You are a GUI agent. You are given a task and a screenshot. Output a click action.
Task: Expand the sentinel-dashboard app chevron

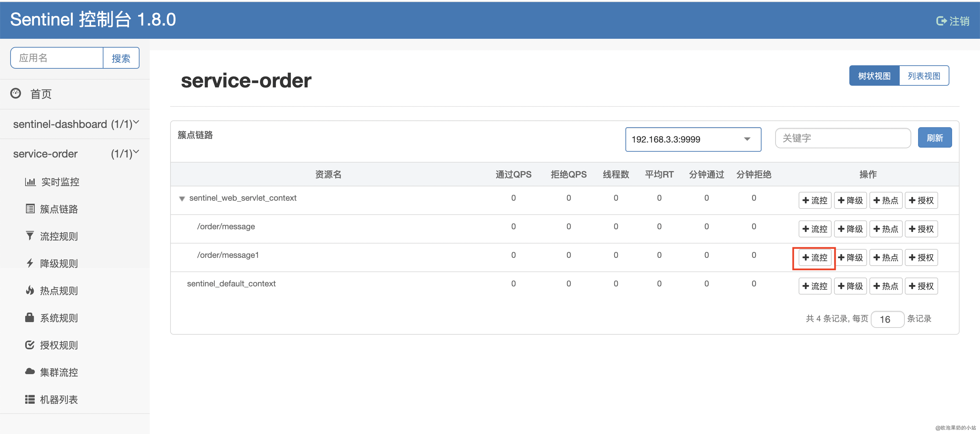(x=136, y=122)
